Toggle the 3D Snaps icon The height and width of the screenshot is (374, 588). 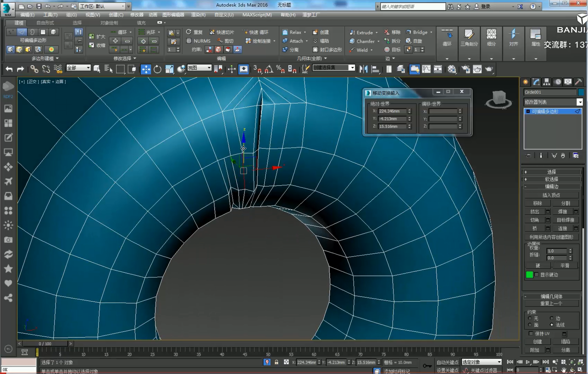pyautogui.click(x=257, y=69)
